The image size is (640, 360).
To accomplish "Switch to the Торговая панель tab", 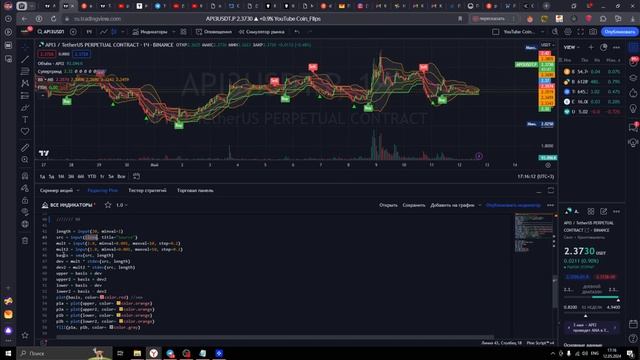I will click(195, 191).
